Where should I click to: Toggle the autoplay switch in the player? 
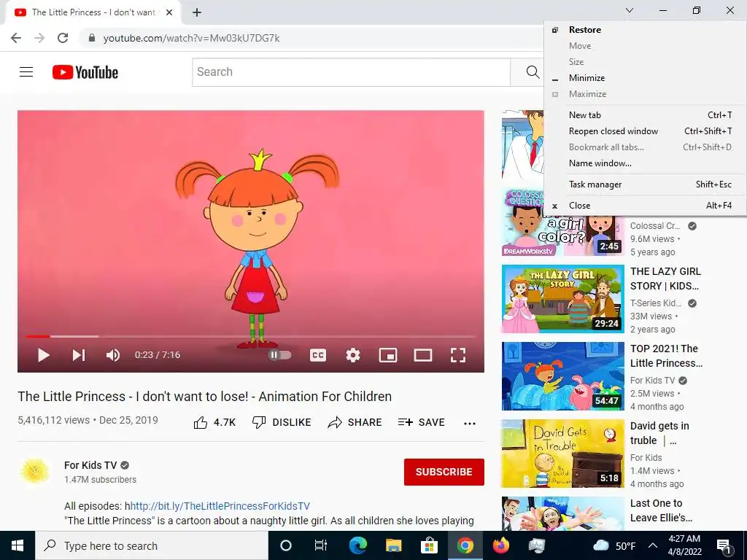click(x=279, y=355)
